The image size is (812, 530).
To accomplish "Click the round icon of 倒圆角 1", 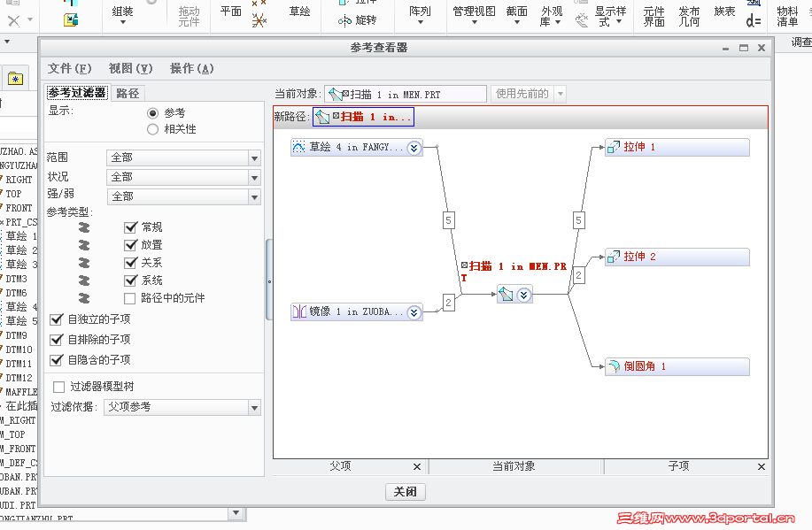I will click(x=613, y=366).
